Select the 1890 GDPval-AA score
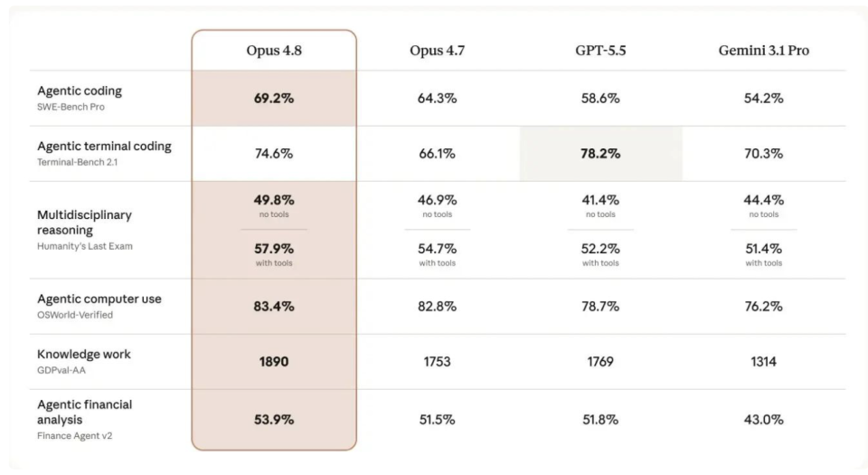 point(274,362)
